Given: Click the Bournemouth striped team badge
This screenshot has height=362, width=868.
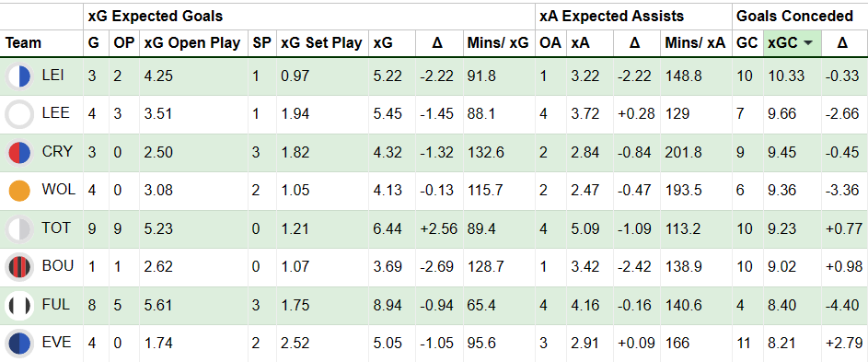Looking at the screenshot, I should (19, 268).
